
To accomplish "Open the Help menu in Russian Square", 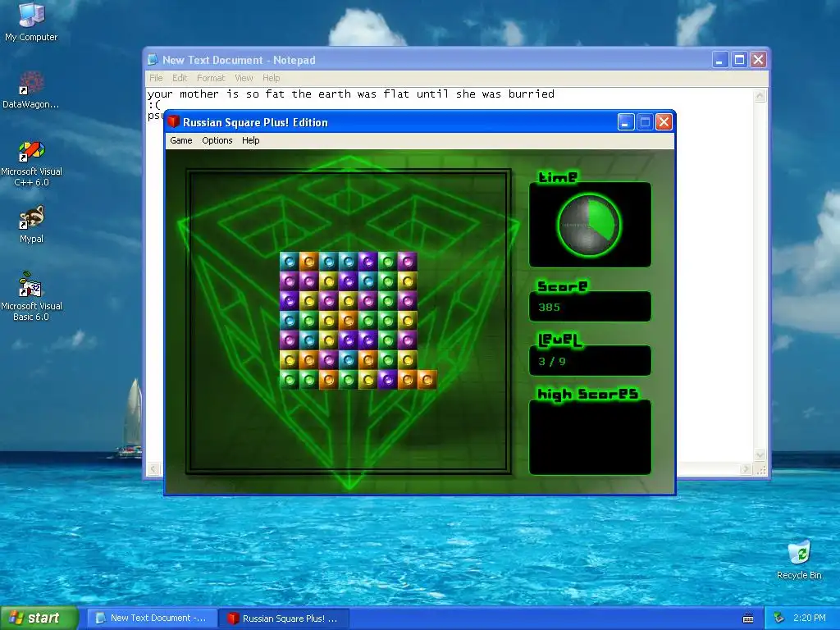I will (251, 140).
